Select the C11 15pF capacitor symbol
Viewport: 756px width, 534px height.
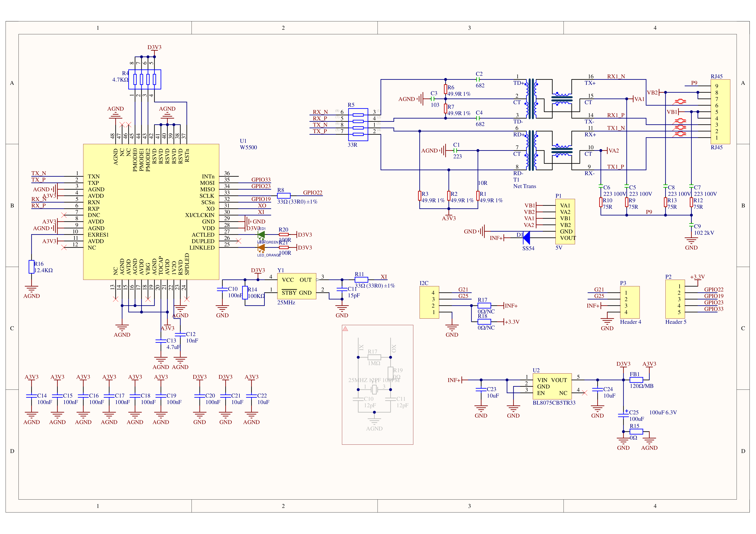tap(342, 289)
